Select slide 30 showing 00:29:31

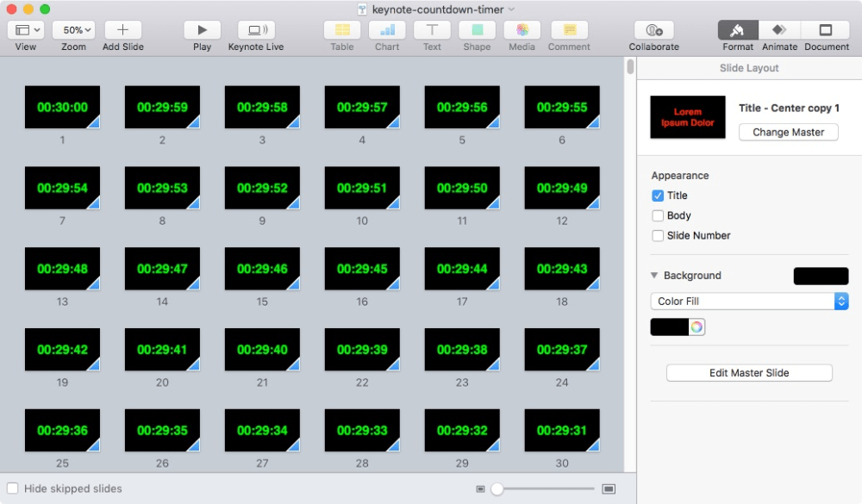(562, 430)
